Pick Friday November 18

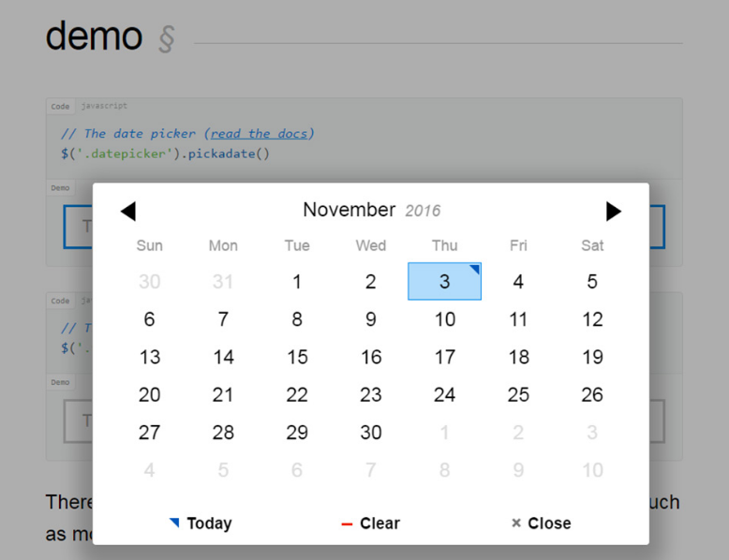point(518,357)
